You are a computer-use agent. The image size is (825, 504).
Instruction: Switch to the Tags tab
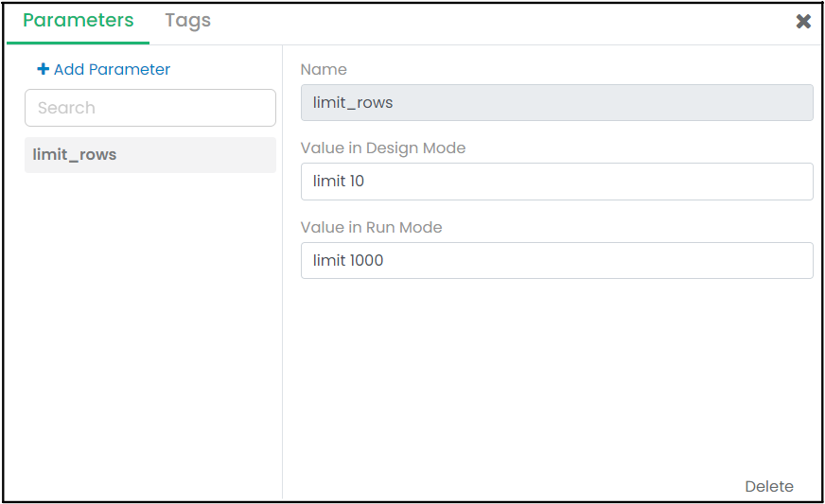(187, 21)
